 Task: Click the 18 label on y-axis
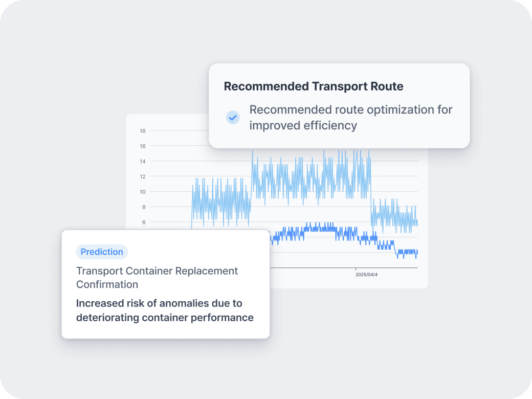point(143,131)
